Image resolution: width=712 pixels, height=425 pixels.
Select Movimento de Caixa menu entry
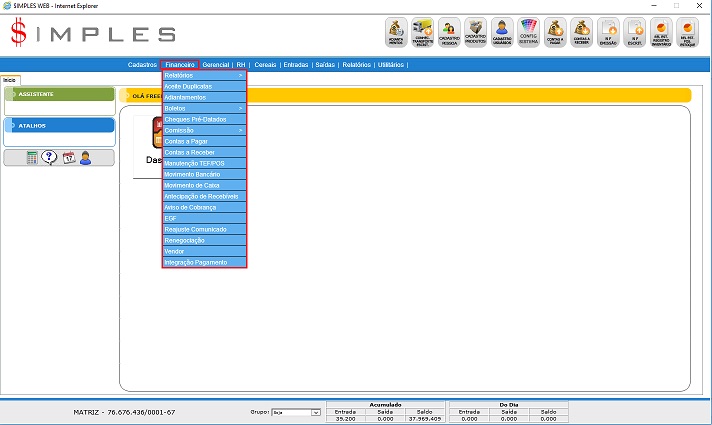pos(204,185)
